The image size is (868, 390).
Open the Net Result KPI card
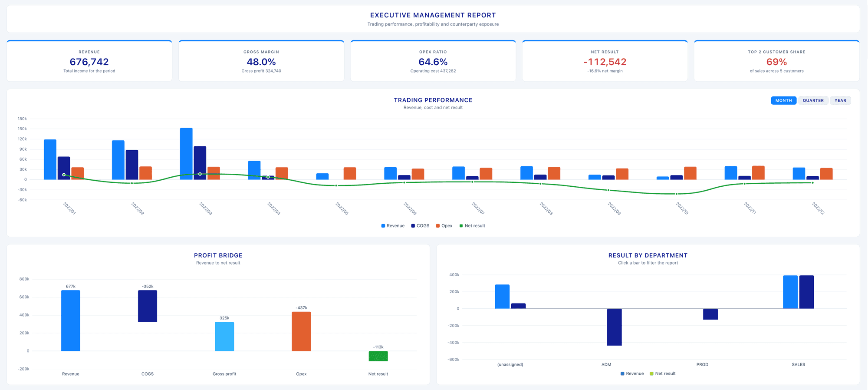(x=605, y=61)
